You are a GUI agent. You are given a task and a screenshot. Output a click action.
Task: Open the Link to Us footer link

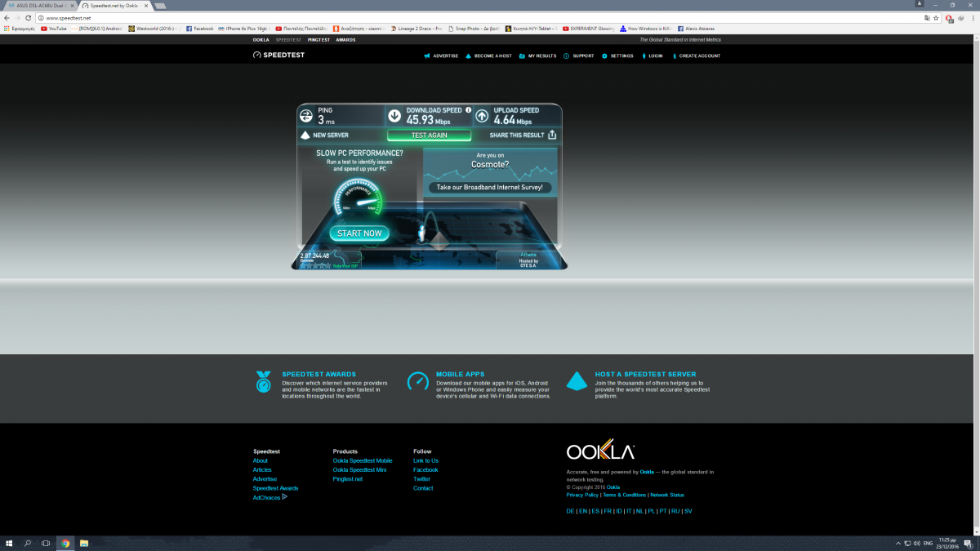(x=425, y=460)
